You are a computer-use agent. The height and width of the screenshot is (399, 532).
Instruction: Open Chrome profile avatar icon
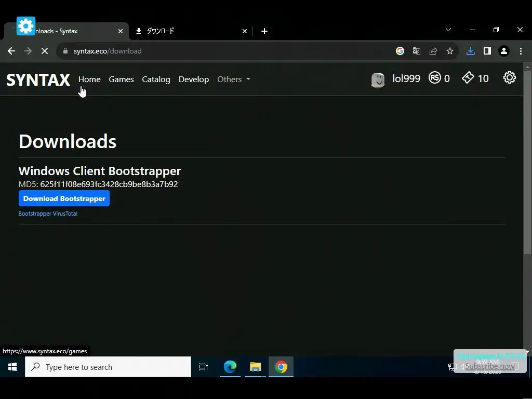tap(504, 51)
